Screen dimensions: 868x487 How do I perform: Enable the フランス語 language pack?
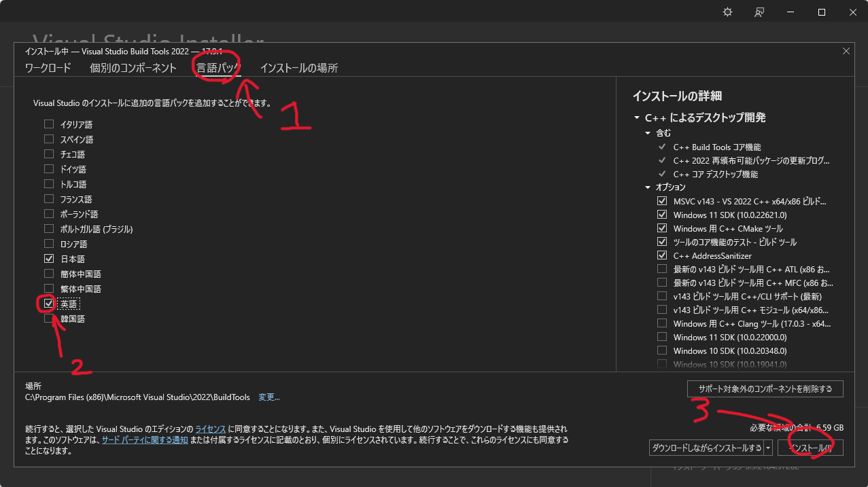click(x=48, y=198)
